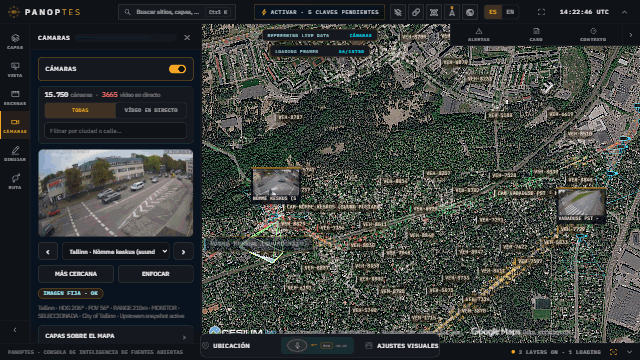This screenshot has width=640, height=360.
Task: Click the Ajustes visuales image icon
Action: click(369, 346)
